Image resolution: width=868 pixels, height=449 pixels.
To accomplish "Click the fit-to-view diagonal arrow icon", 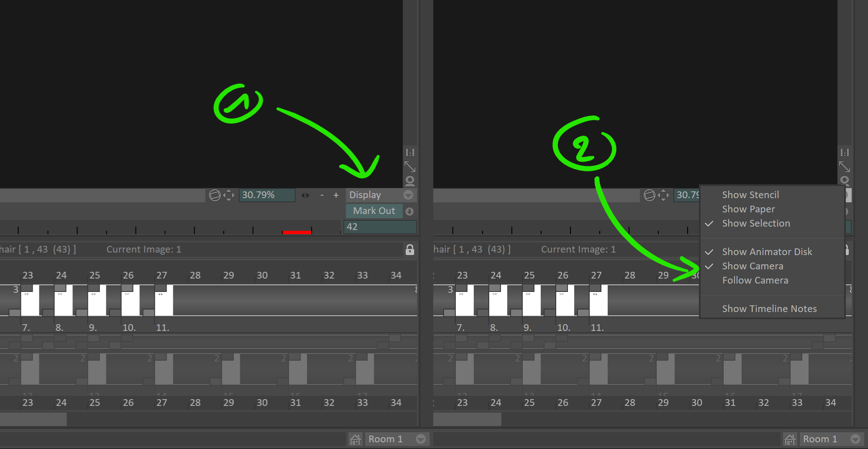I will [410, 167].
